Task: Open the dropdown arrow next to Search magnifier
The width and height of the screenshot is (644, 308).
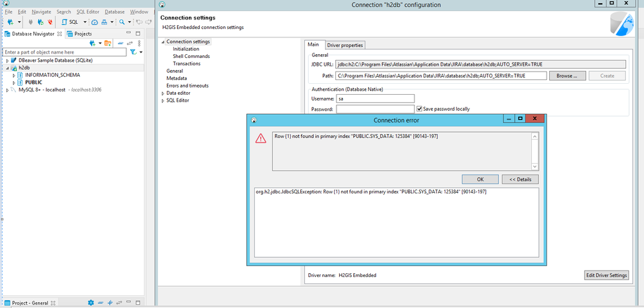Action: pyautogui.click(x=129, y=22)
